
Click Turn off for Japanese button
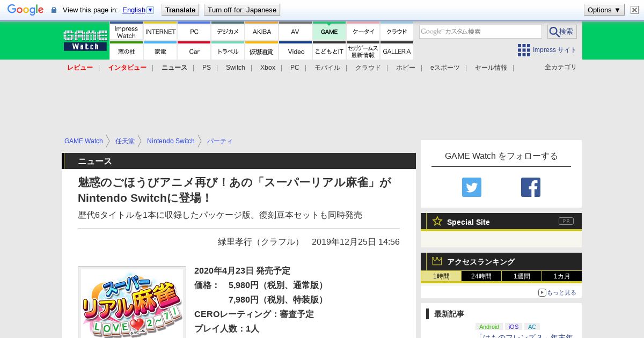pyautogui.click(x=242, y=10)
